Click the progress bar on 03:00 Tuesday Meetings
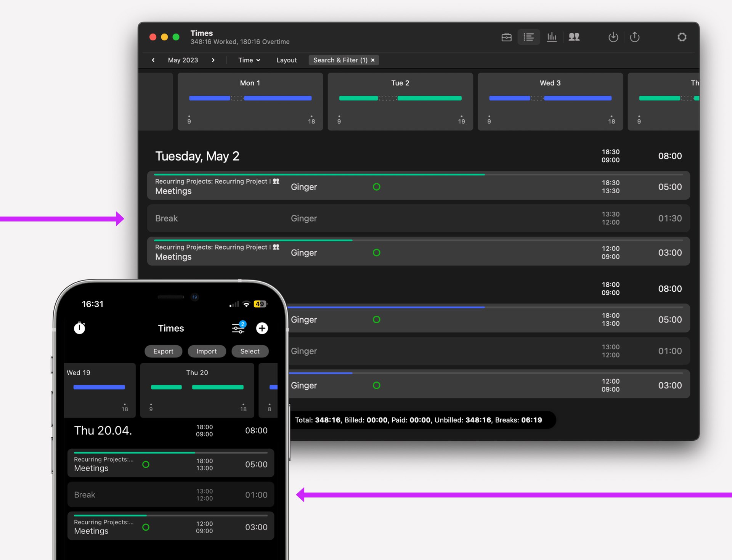732x560 pixels. [253, 241]
